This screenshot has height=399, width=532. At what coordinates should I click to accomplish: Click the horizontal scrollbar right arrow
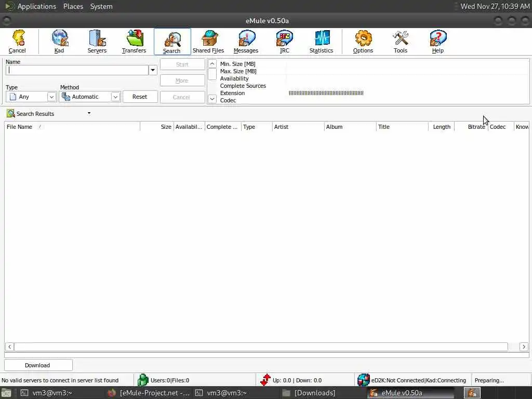tap(524, 347)
